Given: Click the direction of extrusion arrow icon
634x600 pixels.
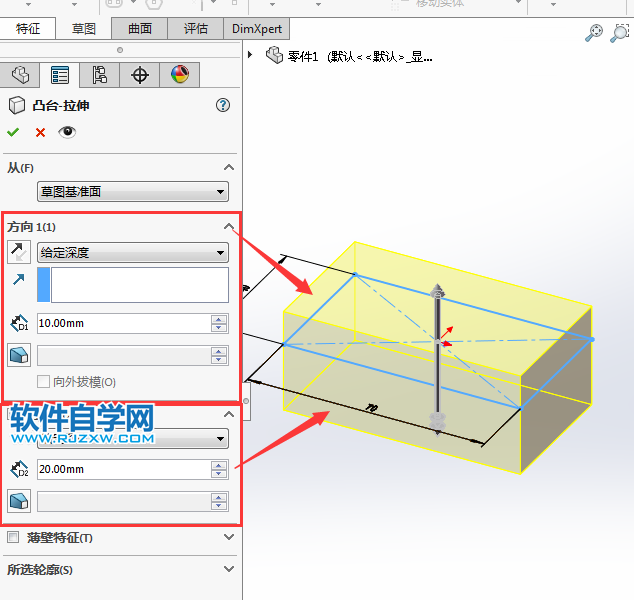Looking at the screenshot, I should click(x=19, y=279).
